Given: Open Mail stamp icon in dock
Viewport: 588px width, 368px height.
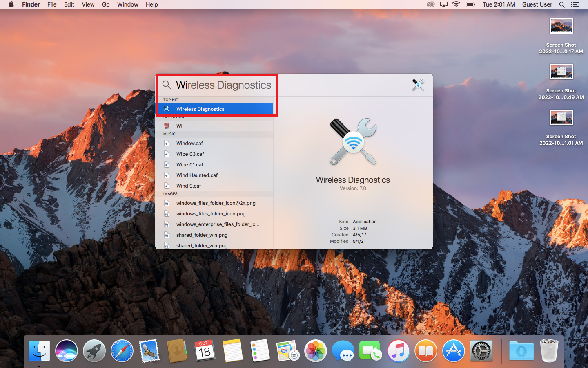Looking at the screenshot, I should [x=149, y=351].
